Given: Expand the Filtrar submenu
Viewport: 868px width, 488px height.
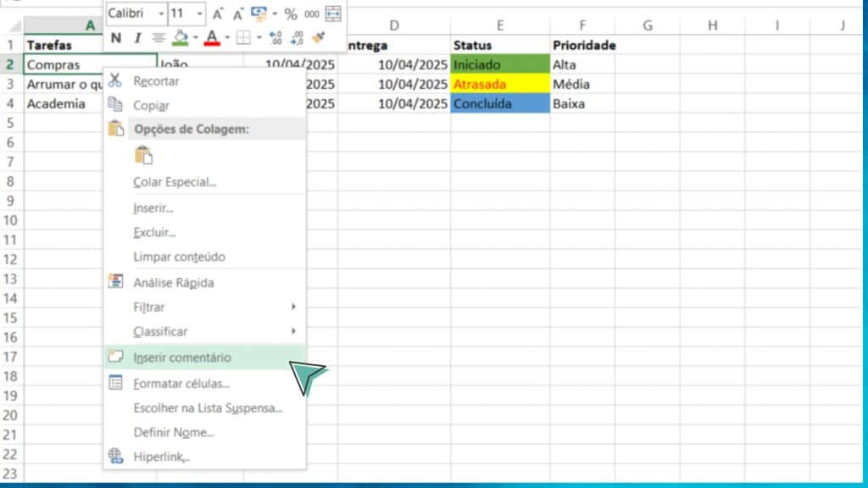Looking at the screenshot, I should coord(205,307).
